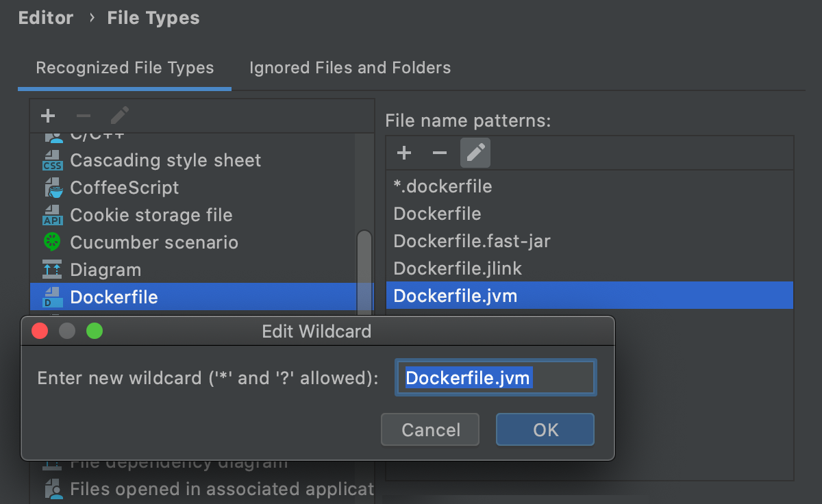This screenshot has width=822, height=504.
Task: Switch to Ignored Files and Folders tab
Action: click(350, 68)
